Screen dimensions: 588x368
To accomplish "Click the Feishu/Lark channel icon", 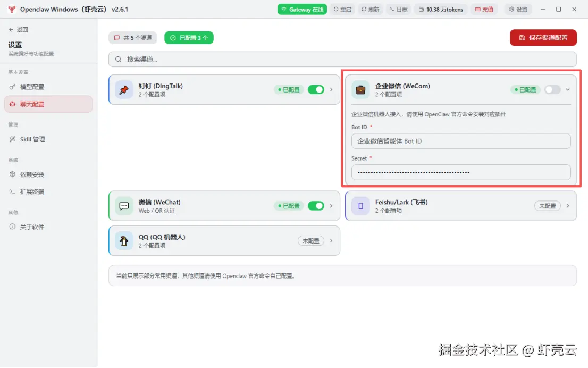I will click(360, 206).
